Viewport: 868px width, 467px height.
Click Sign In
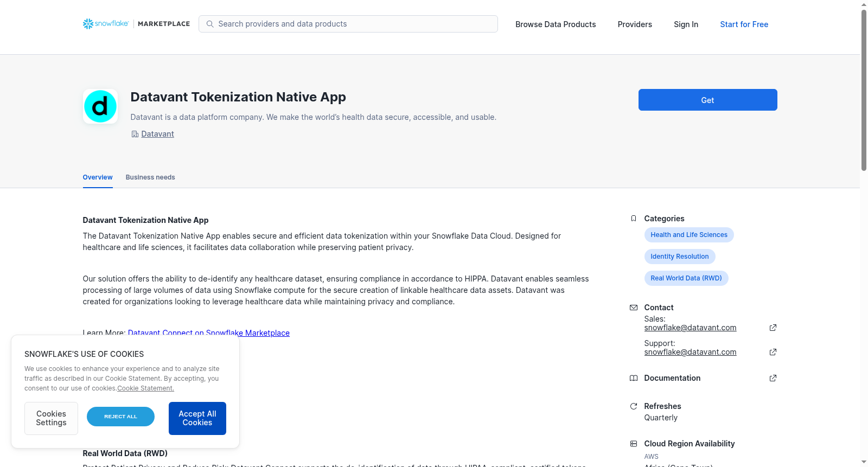(686, 24)
